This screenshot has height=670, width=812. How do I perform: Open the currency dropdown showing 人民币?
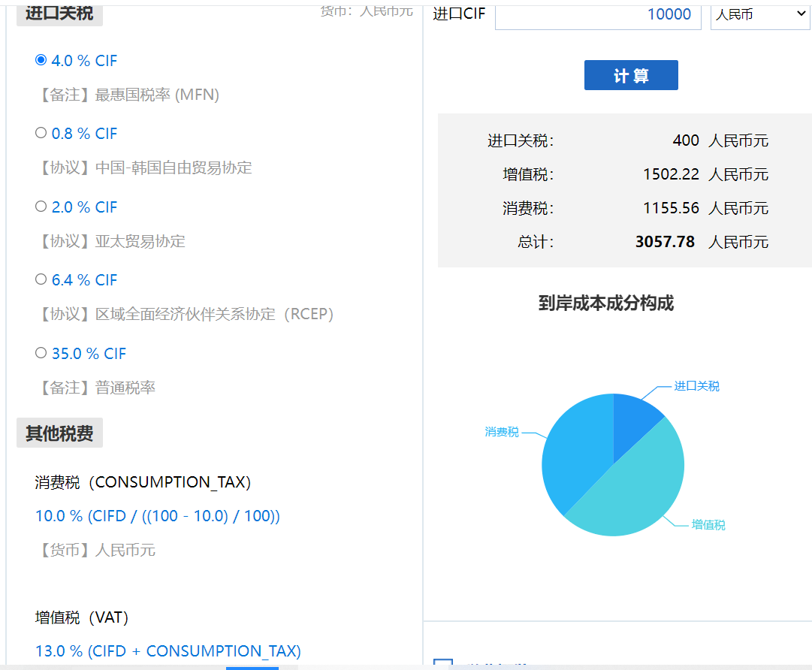click(759, 14)
